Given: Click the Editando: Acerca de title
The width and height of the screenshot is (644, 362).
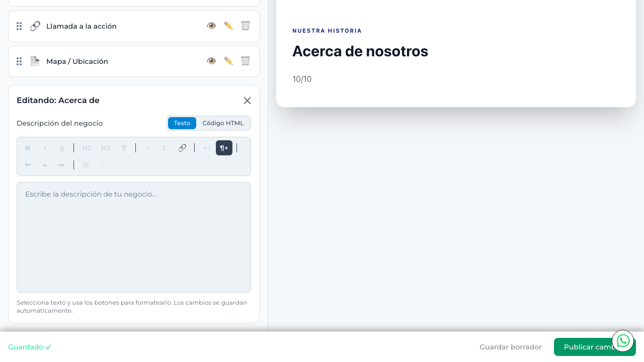Looking at the screenshot, I should coord(58,101).
